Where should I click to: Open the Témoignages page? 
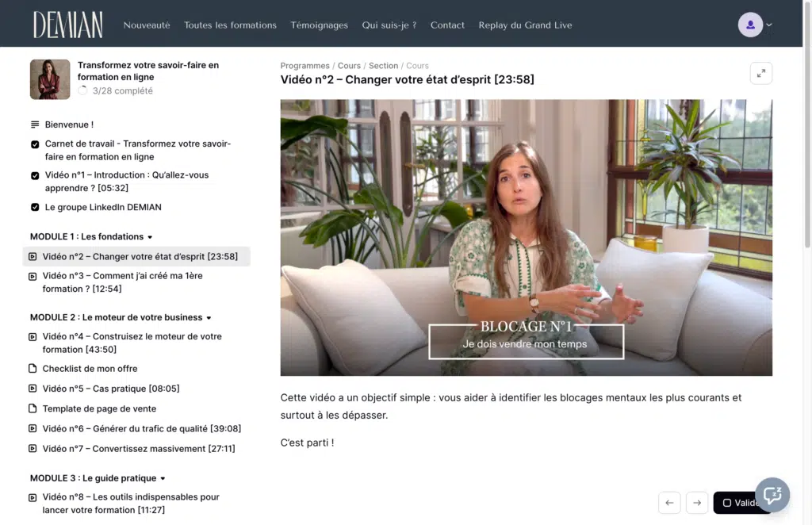pos(319,25)
